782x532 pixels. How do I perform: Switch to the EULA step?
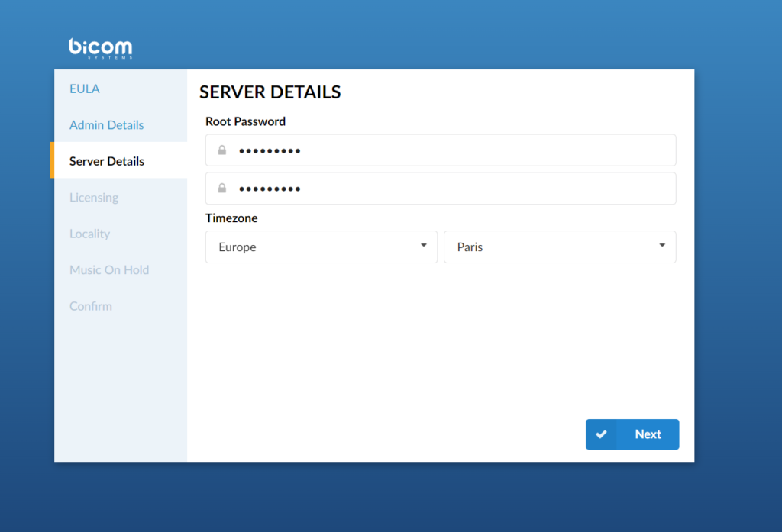(x=84, y=89)
